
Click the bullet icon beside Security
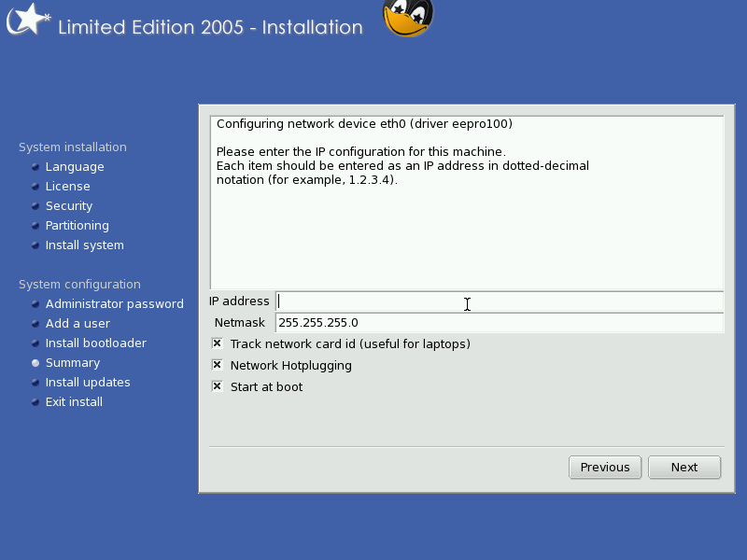coord(35,205)
